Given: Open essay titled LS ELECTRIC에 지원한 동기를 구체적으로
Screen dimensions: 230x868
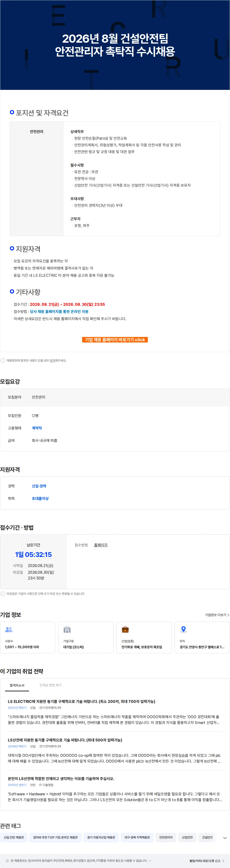Looking at the screenshot, I should 81,701.
